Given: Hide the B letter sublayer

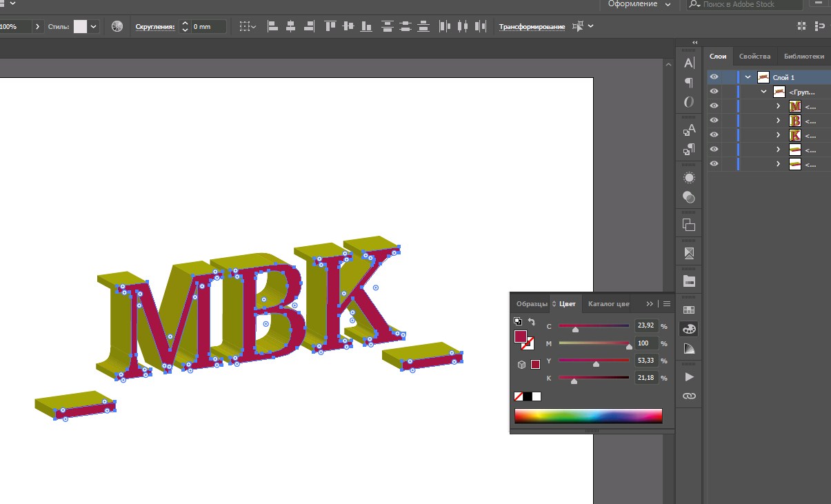Looking at the screenshot, I should click(x=714, y=121).
